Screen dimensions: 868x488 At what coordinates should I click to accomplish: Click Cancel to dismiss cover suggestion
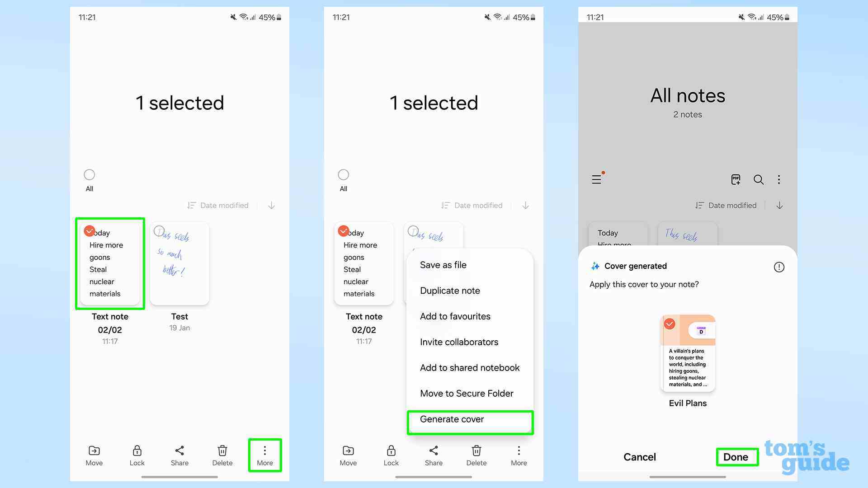point(640,457)
